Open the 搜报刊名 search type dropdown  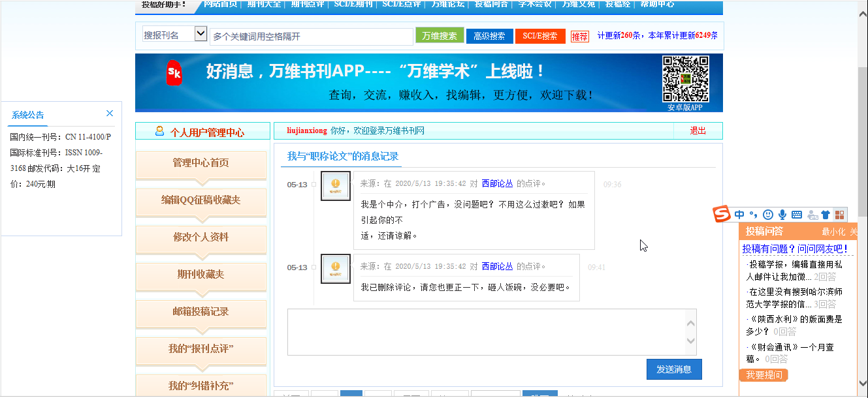tap(175, 34)
